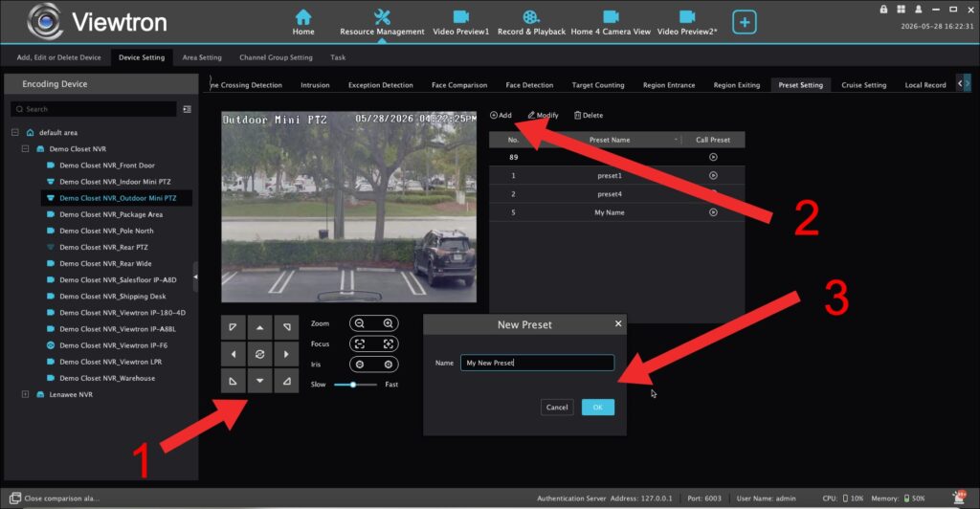This screenshot has height=509, width=980.
Task: Open the Area Setting tab
Action: click(202, 57)
